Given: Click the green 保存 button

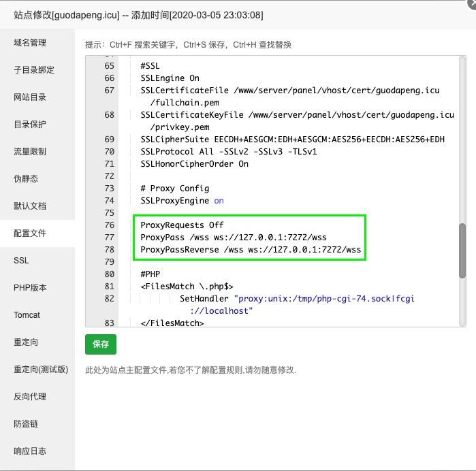Looking at the screenshot, I should point(101,344).
